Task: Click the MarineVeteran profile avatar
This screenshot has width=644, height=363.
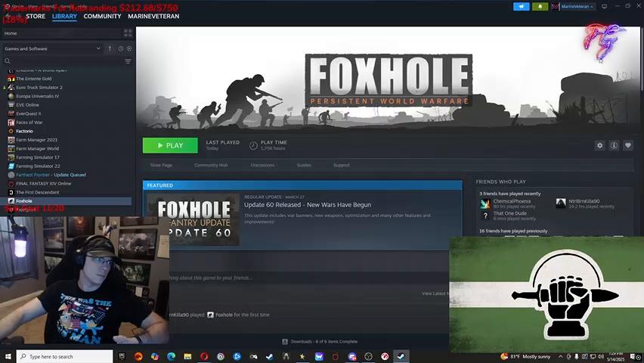Action: 556,7
